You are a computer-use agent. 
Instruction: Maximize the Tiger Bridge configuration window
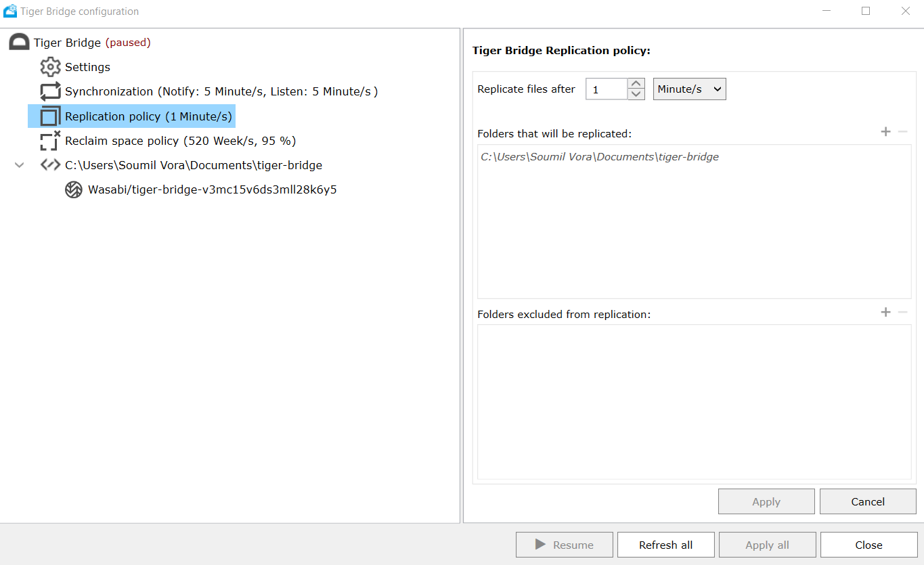click(x=866, y=11)
